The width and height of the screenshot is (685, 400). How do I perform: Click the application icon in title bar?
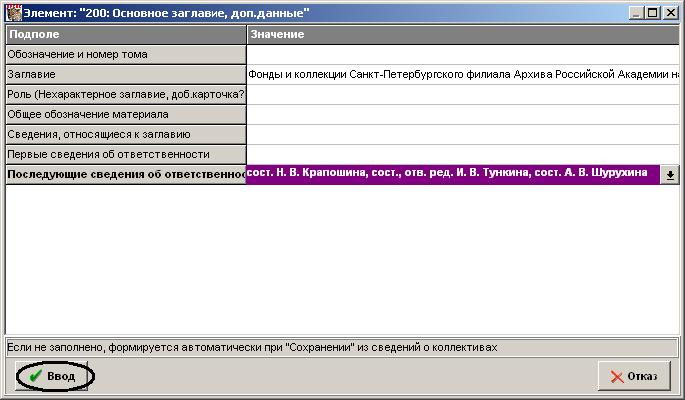[x=13, y=13]
